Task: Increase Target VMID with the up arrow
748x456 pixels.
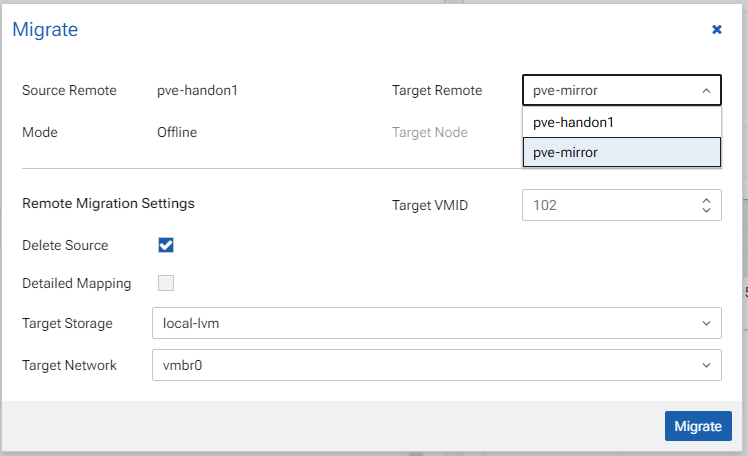Action: [x=706, y=200]
